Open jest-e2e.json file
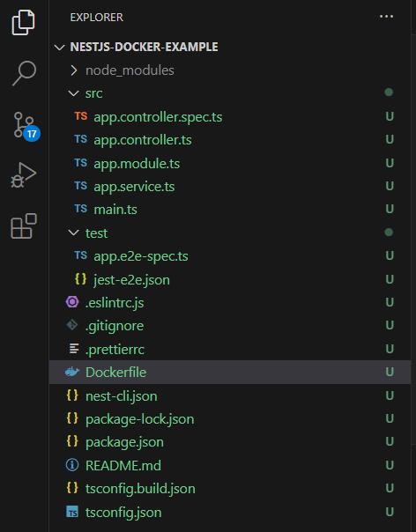 pyautogui.click(x=230, y=280)
